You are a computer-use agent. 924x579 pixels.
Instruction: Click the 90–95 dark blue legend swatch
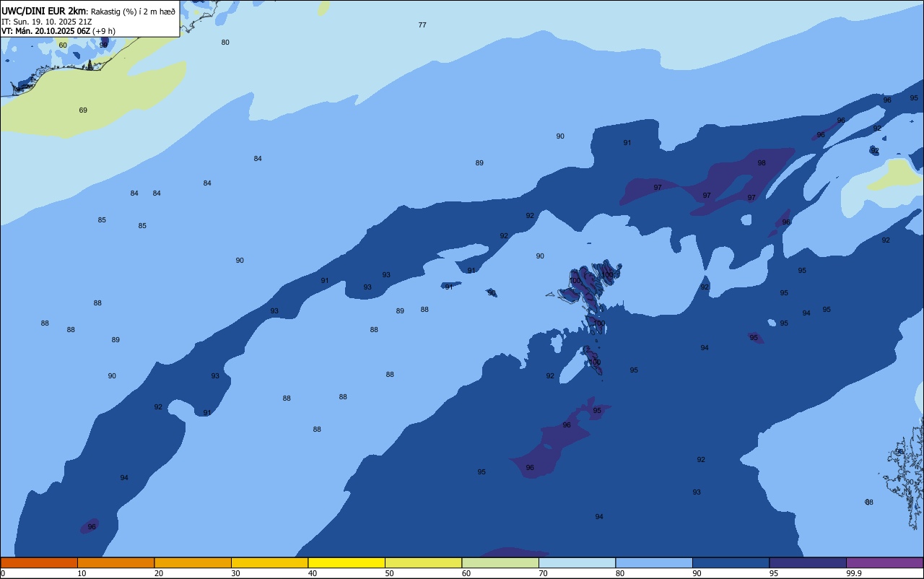731,562
